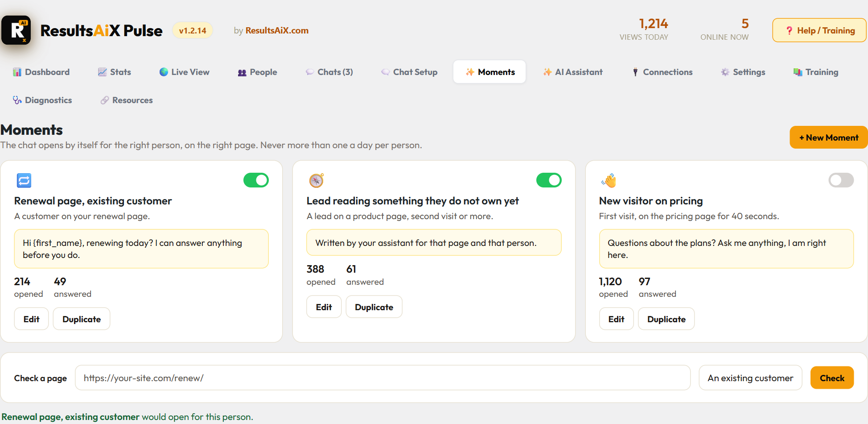Click the Chat Setup speech bubble icon
The height and width of the screenshot is (424, 868).
click(386, 72)
